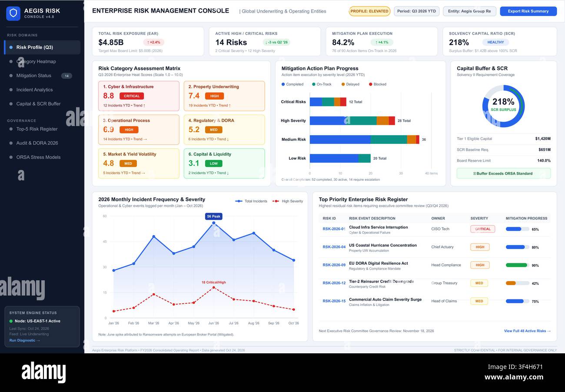Follow the View Full 48 Active Risks link
This screenshot has width=565, height=392.
527,331
